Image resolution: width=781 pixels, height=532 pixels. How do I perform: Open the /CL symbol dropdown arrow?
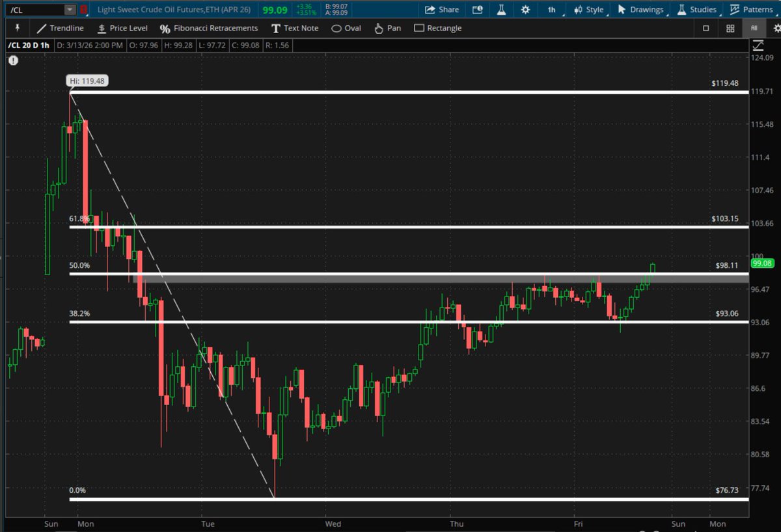(70, 10)
